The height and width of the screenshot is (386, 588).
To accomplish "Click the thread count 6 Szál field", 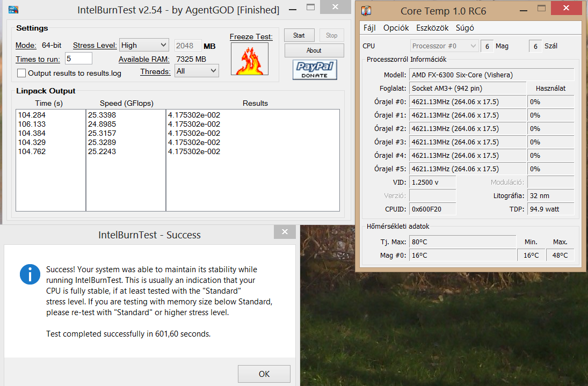I will [535, 46].
